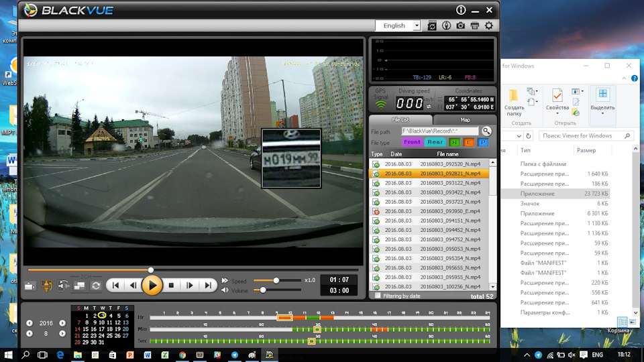
Task: Expand Выделить dropdown in Explorer ribbon
Action: [602, 114]
